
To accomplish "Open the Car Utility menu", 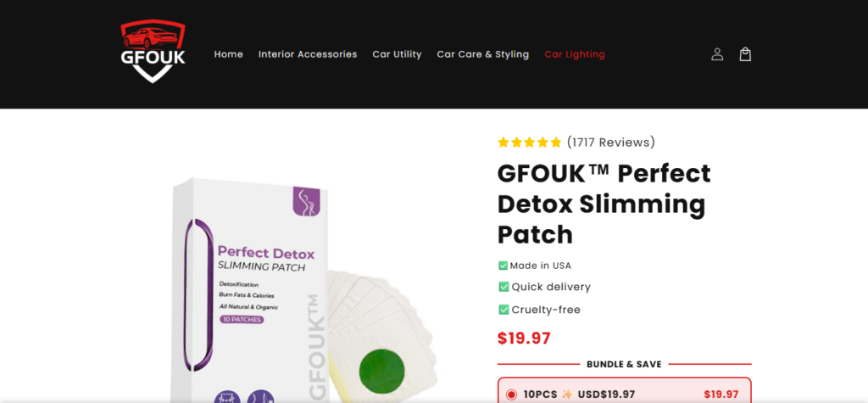I will [x=397, y=54].
